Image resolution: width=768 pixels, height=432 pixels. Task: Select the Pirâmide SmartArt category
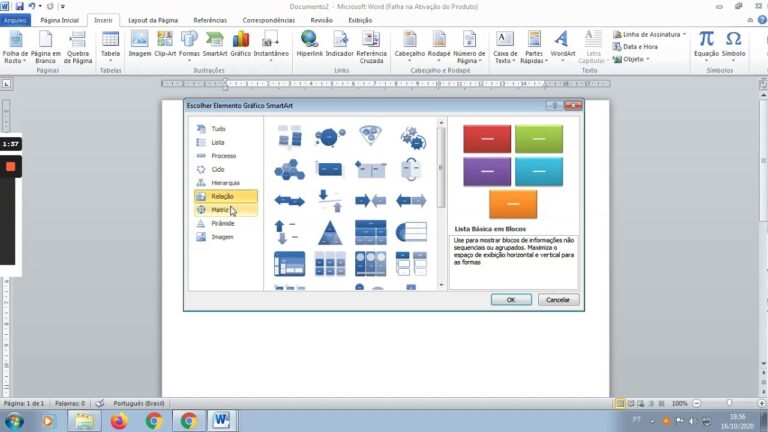(226, 223)
